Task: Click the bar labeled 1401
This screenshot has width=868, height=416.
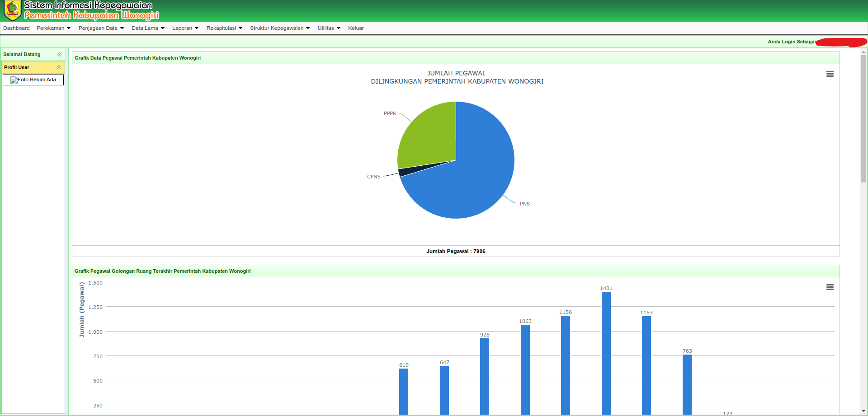Action: click(606, 353)
